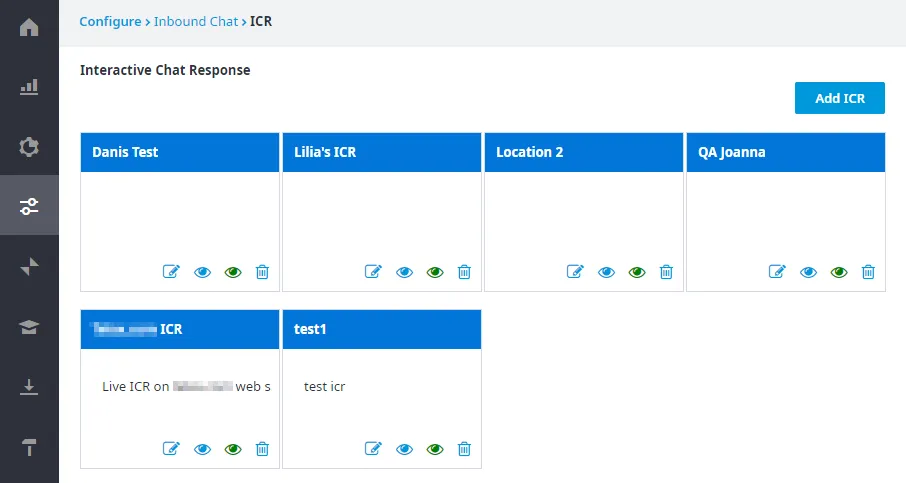Click green eye on Location 2
Screen dimensions: 906x483
637,272
